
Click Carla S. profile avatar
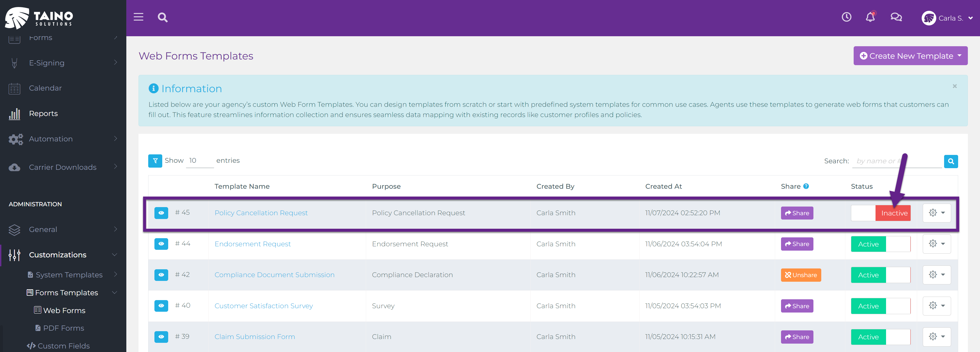point(929,18)
